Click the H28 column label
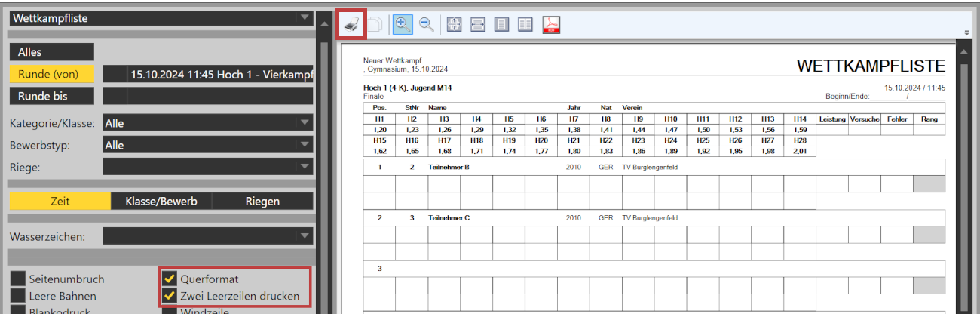The height and width of the screenshot is (314, 980). tap(799, 140)
